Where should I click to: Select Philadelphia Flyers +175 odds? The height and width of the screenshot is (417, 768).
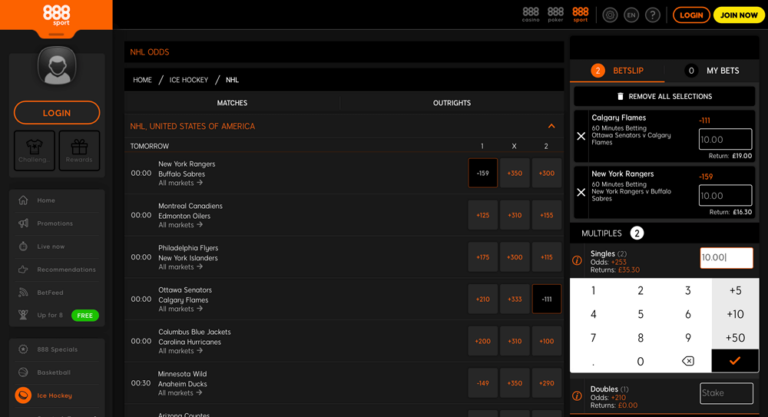483,257
